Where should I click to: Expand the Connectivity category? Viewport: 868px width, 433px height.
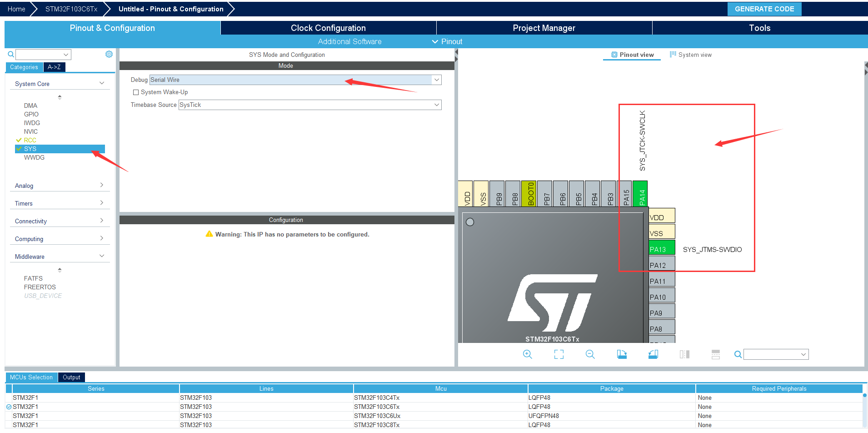pyautogui.click(x=102, y=221)
